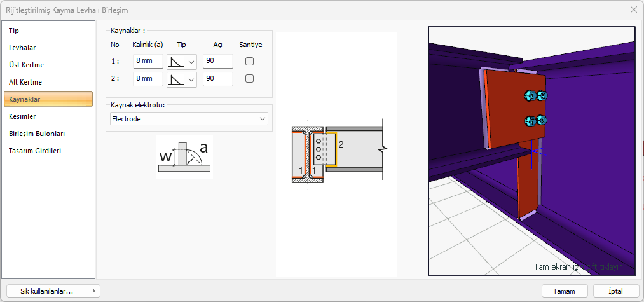This screenshot has height=302, width=644.
Task: Go to Alt Kertme section
Action: click(25, 82)
